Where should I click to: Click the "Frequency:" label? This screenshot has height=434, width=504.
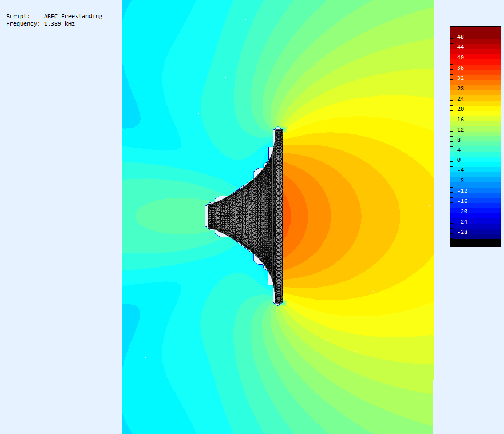(23, 24)
